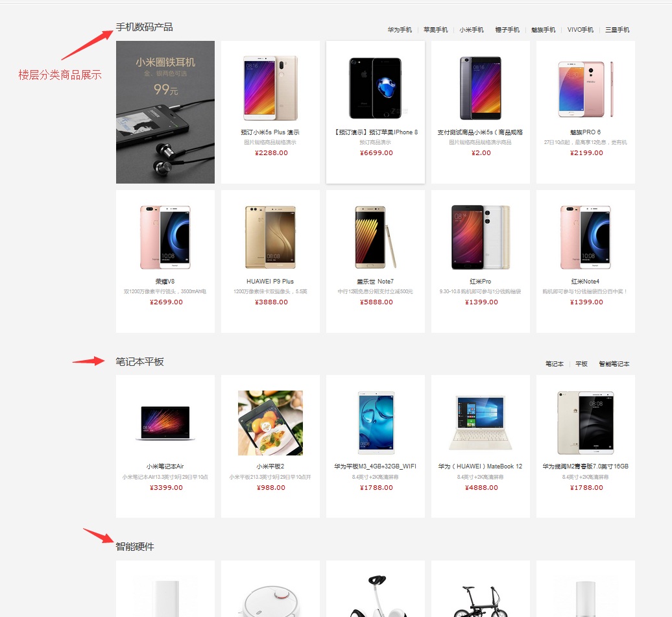Switch to the 笔记本 subcategory
The image size is (672, 617).
555,363
